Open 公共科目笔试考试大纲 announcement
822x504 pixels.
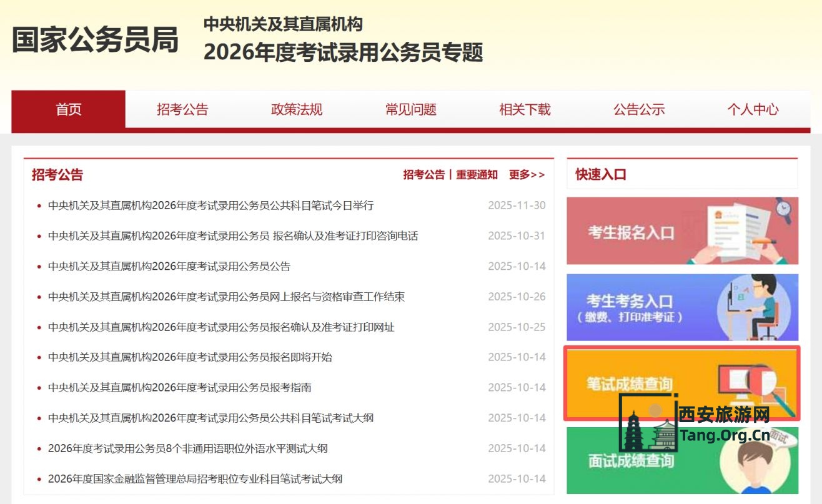[x=210, y=418]
